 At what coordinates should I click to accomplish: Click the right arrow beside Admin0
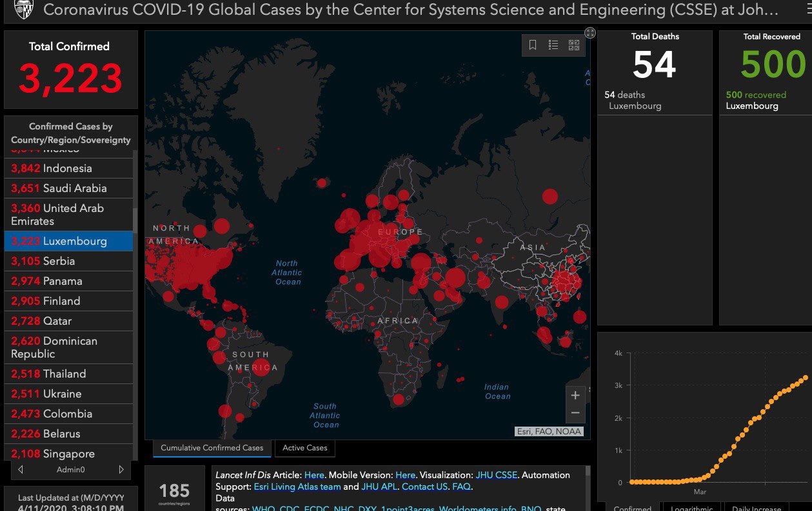121,470
